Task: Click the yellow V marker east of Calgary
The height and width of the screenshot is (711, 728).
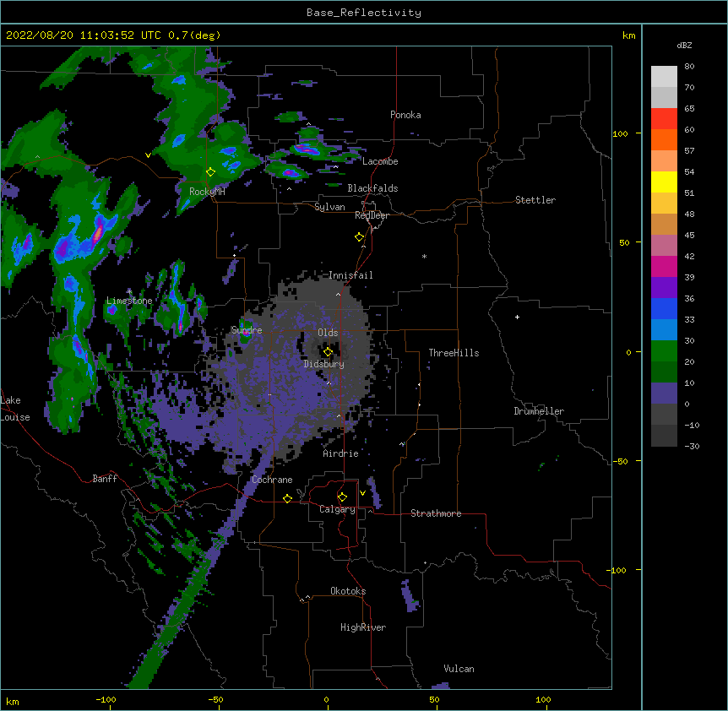Action: click(362, 493)
